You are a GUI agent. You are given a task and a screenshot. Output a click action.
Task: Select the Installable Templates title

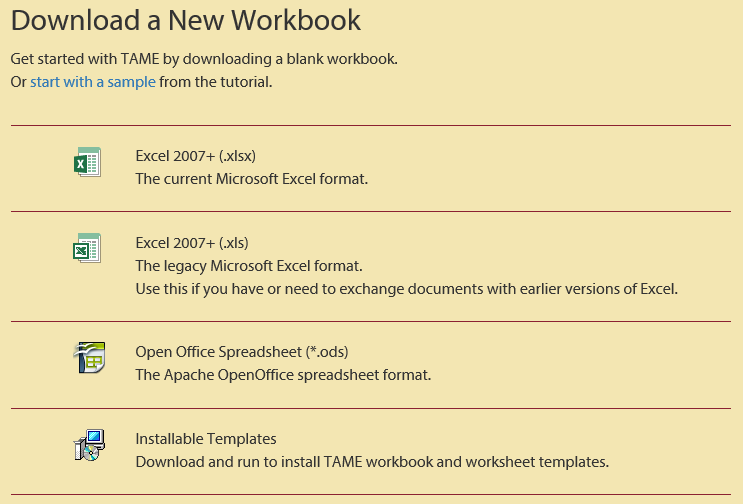(206, 439)
